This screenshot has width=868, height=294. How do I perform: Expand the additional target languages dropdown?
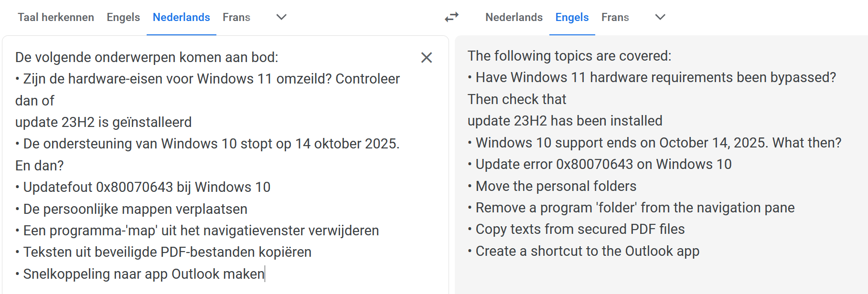[x=660, y=17]
